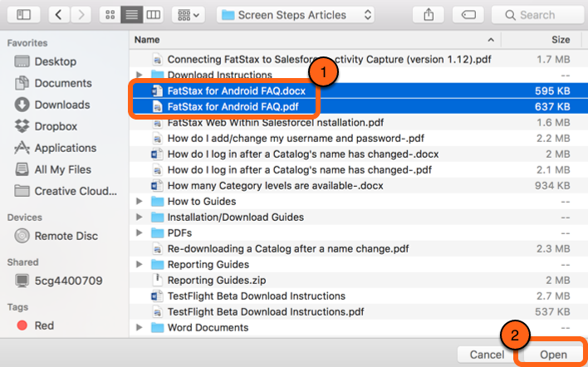
Task: Select the Word Documents folder row
Action: pos(359,327)
